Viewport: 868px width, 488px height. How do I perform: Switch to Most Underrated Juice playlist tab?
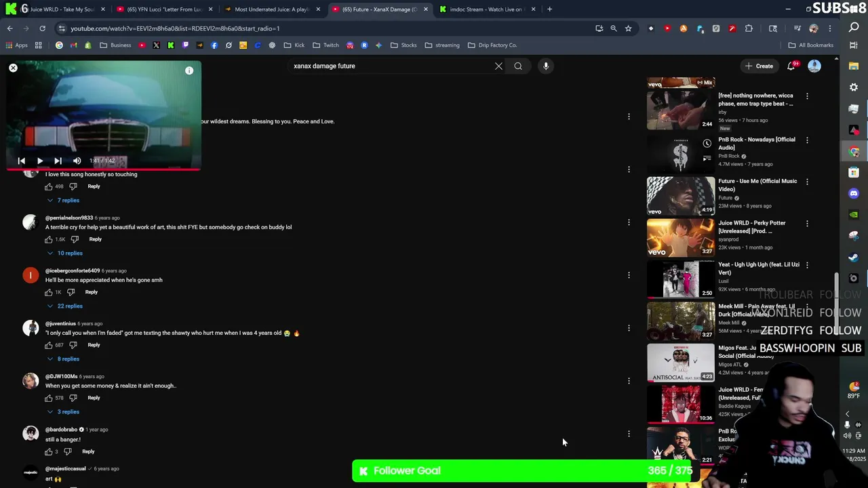[x=273, y=9]
